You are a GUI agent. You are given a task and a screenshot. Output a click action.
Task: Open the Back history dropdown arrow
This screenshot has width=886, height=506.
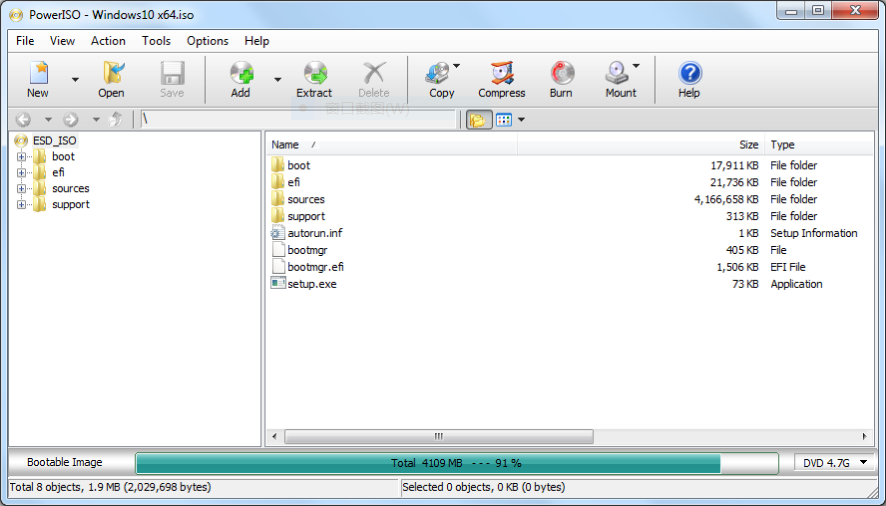(x=48, y=119)
